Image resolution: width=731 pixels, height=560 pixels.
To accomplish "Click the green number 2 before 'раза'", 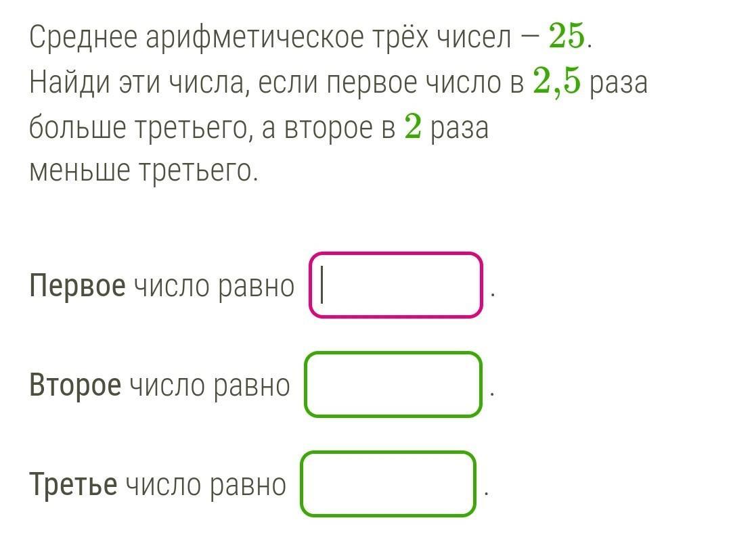I will coord(413,127).
